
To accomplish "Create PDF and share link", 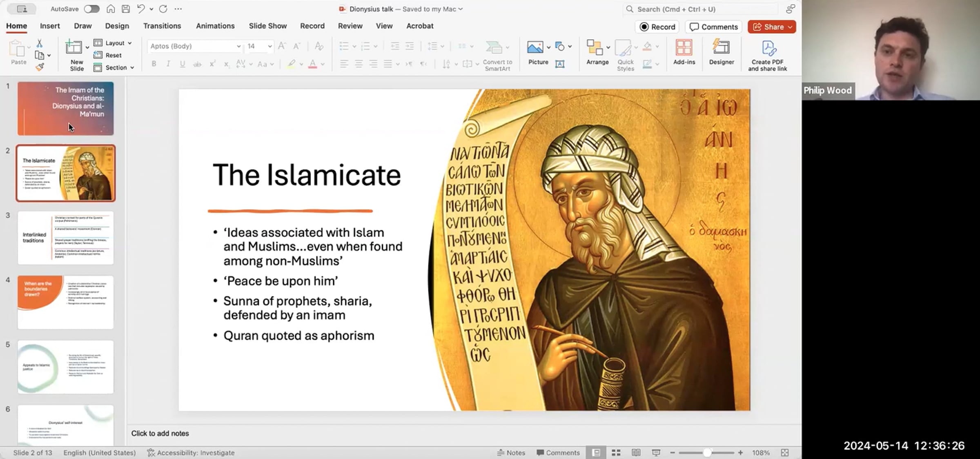I will [x=768, y=56].
